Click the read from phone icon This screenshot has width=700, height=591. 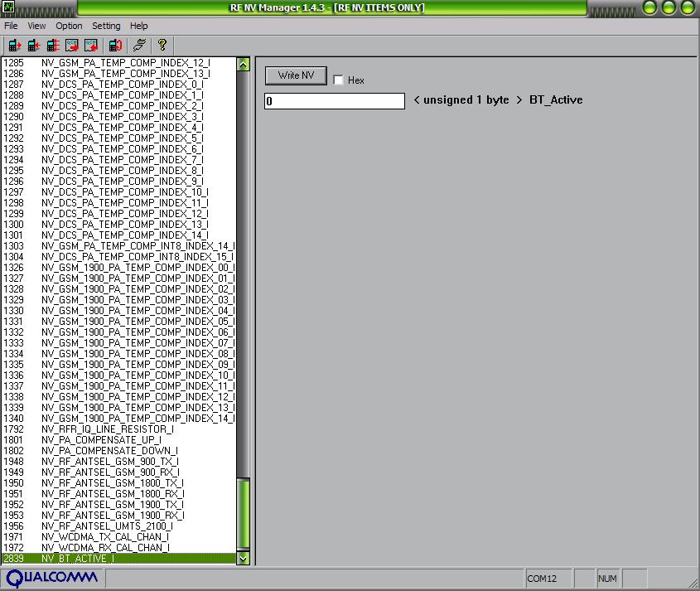coord(15,45)
